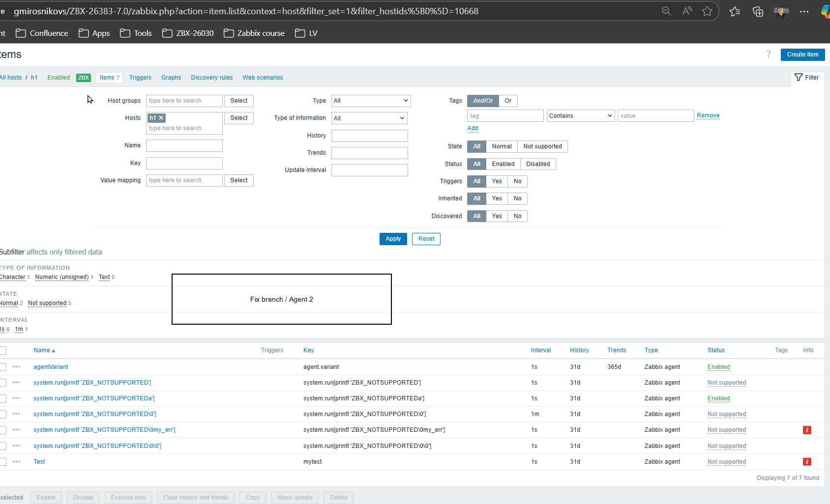
Task: Click the Create item button
Action: pyautogui.click(x=802, y=55)
